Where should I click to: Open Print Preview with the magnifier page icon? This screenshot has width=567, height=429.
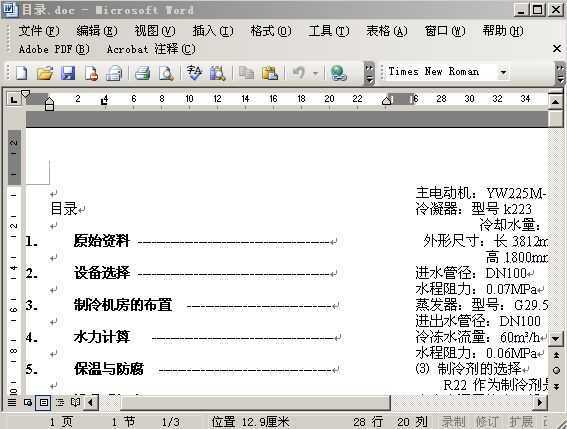[x=166, y=73]
